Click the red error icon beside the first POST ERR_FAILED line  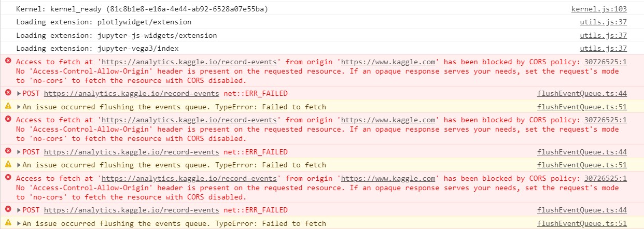[8, 93]
